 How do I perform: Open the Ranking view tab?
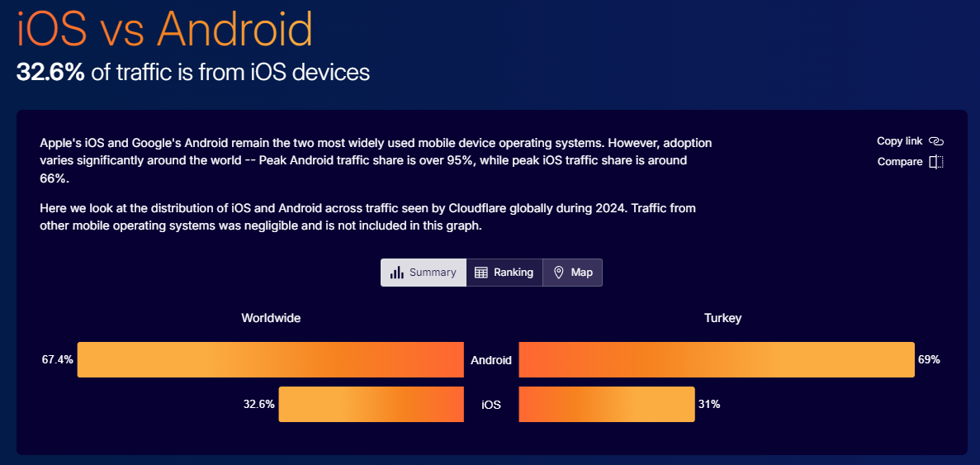[x=504, y=273]
